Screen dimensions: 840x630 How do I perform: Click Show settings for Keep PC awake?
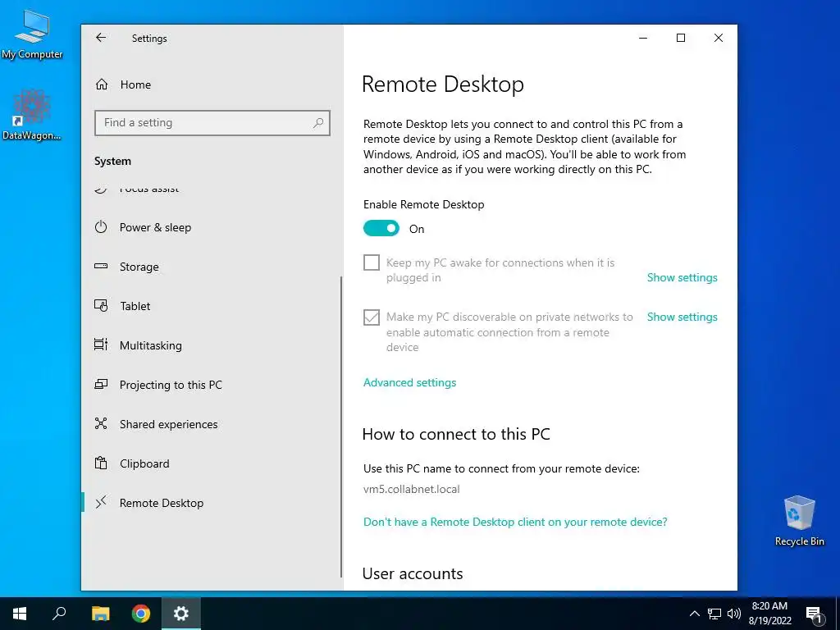tap(682, 277)
